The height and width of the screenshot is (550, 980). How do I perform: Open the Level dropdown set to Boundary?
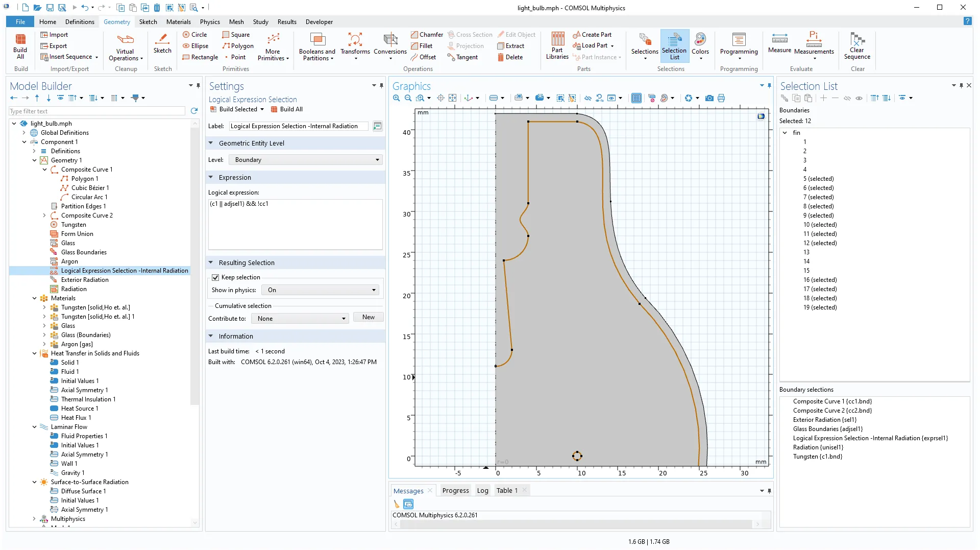tap(305, 160)
